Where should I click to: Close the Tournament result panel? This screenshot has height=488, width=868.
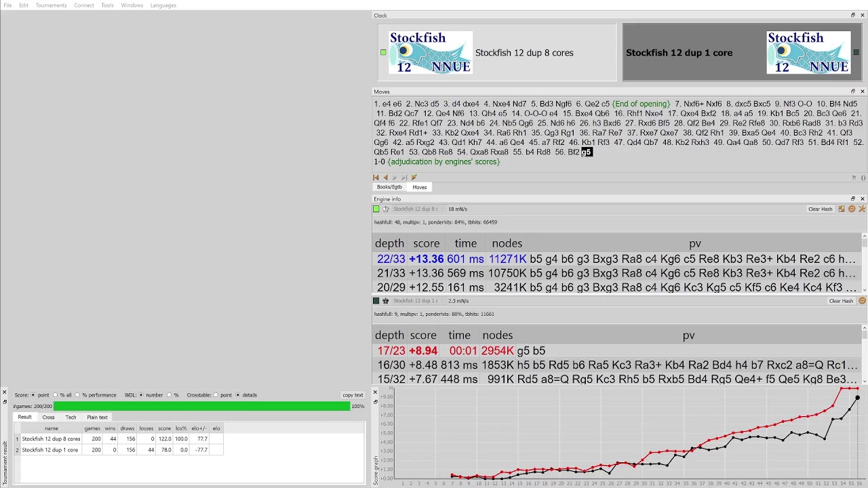coord(4,392)
